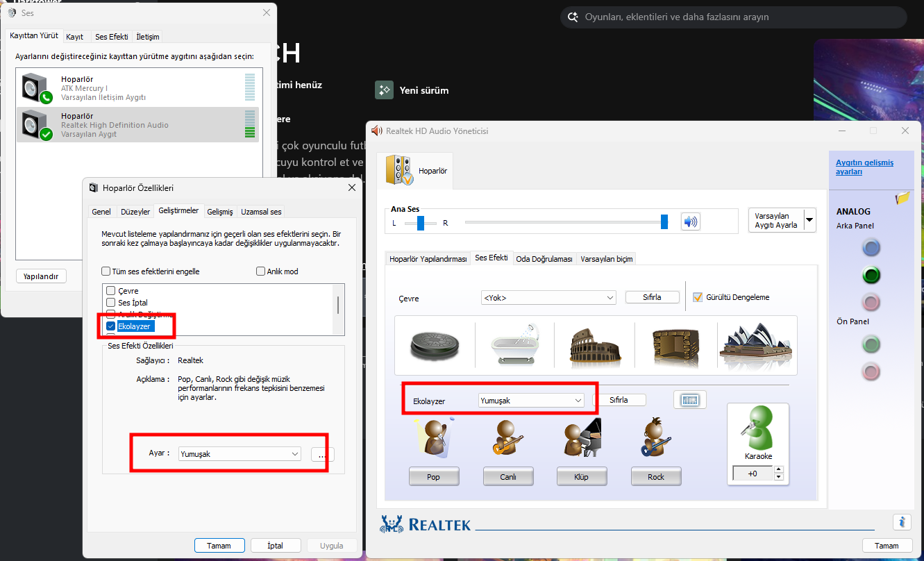Image resolution: width=924 pixels, height=561 pixels.
Task: Click the guitarist figure above Rock
Action: click(655, 437)
